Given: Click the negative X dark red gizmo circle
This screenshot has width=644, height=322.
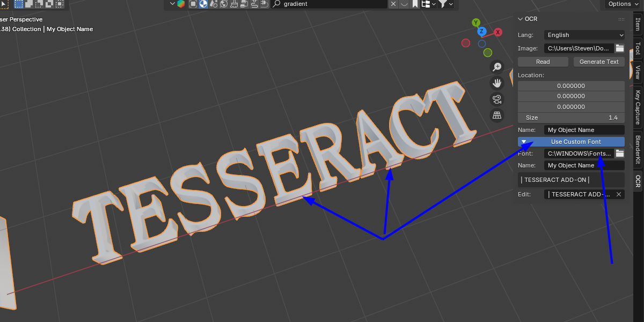Looking at the screenshot, I should [466, 43].
